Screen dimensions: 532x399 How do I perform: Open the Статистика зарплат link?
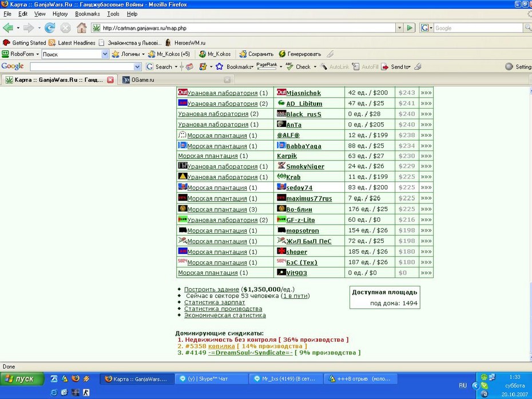coord(215,302)
